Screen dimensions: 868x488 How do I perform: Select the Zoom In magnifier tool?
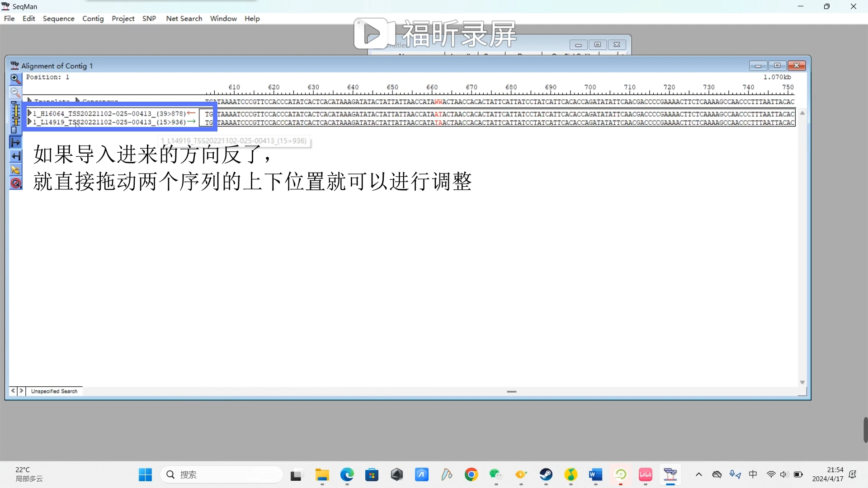point(15,79)
